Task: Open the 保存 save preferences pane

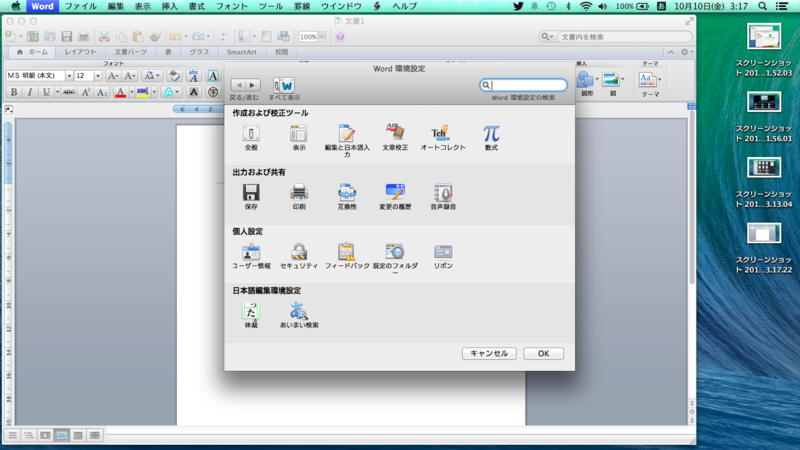Action: tap(251, 197)
